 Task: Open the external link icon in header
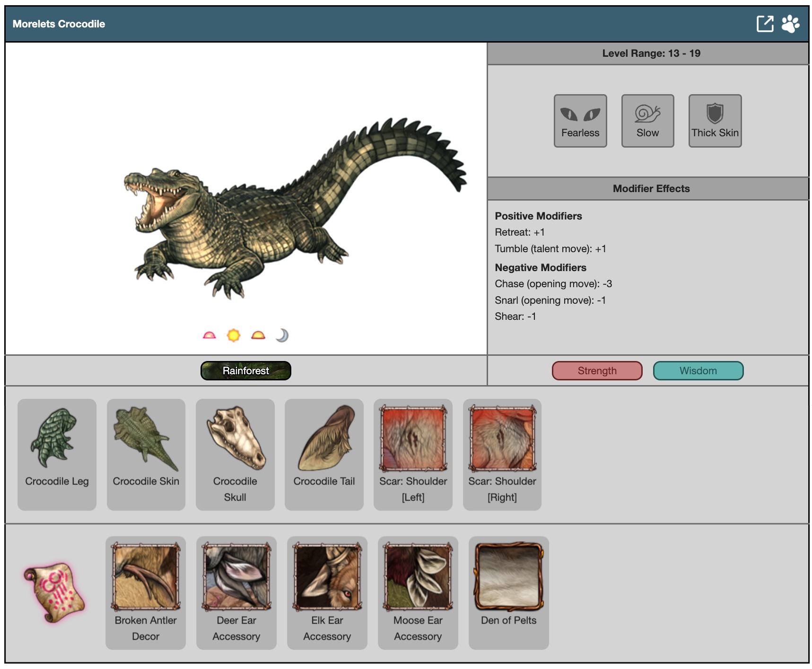click(765, 24)
